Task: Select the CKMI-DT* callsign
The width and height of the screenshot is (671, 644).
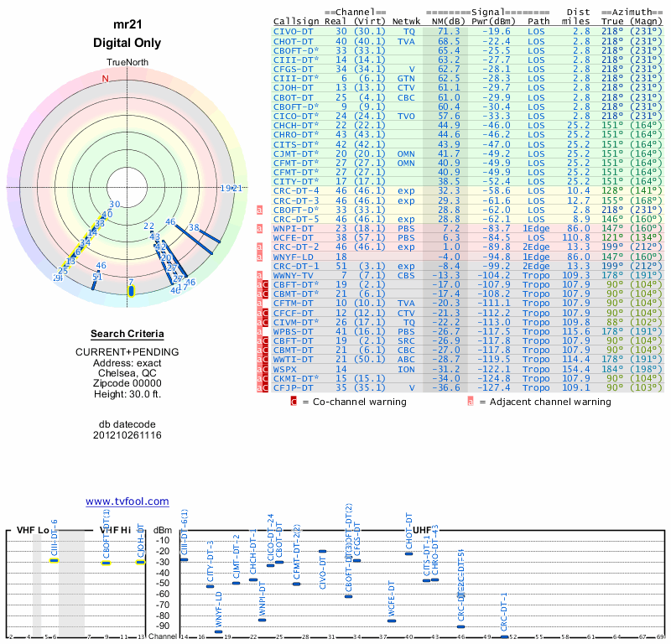Action: [296, 378]
